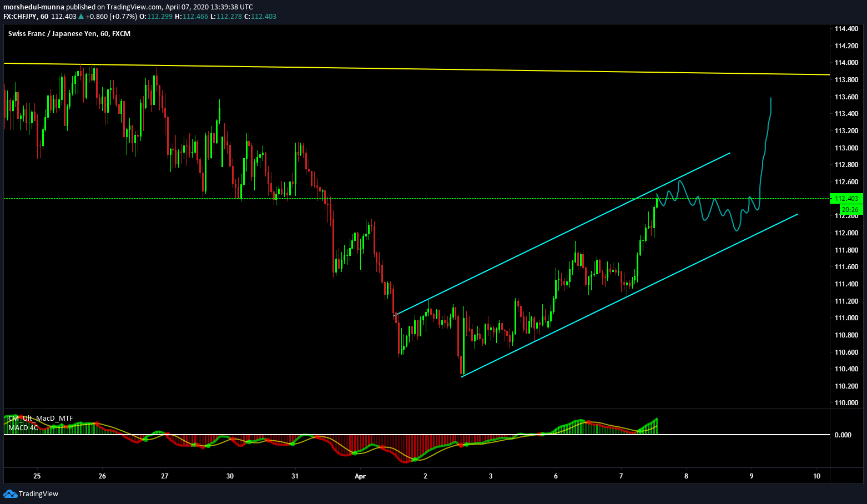Image resolution: width=867 pixels, height=504 pixels.
Task: Click the morshedul-munna author name
Action: (x=34, y=7)
